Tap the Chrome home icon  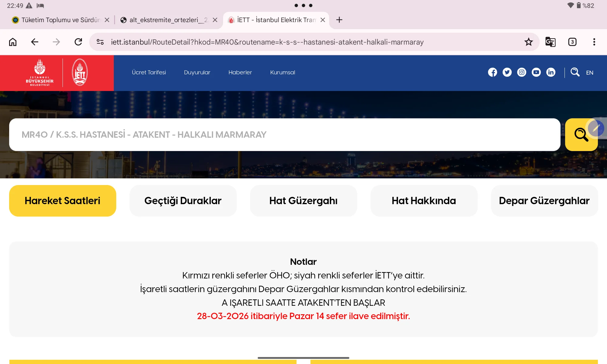pyautogui.click(x=13, y=42)
